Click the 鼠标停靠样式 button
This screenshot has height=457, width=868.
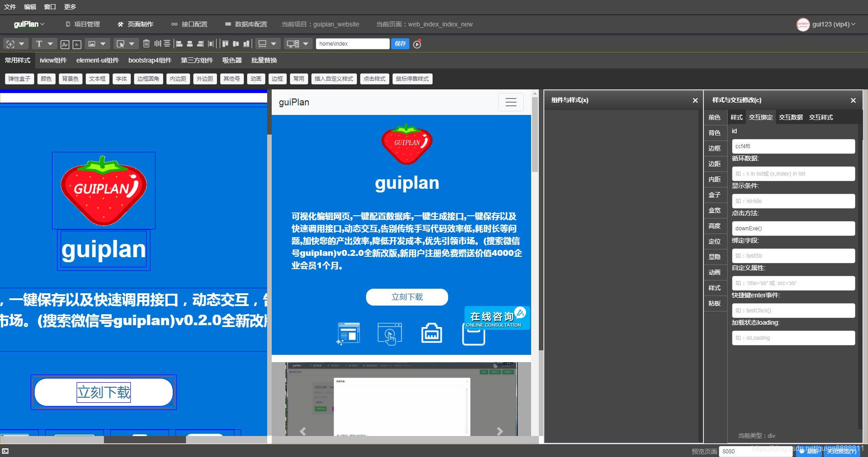click(x=412, y=79)
